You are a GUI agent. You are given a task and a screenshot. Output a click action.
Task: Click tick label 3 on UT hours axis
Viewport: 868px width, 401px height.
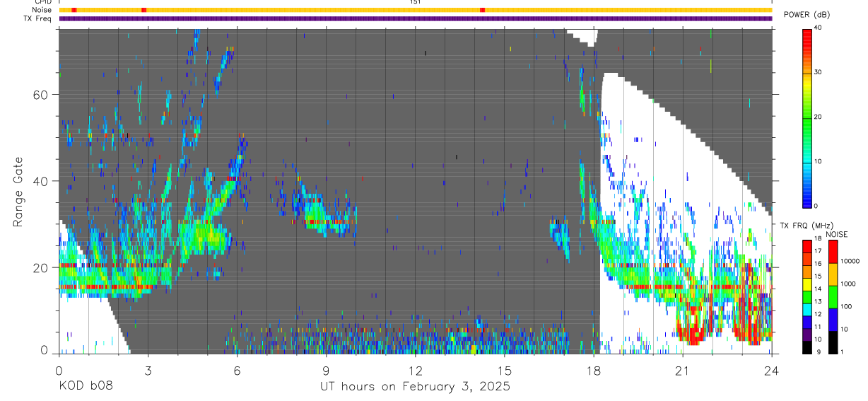tap(148, 370)
